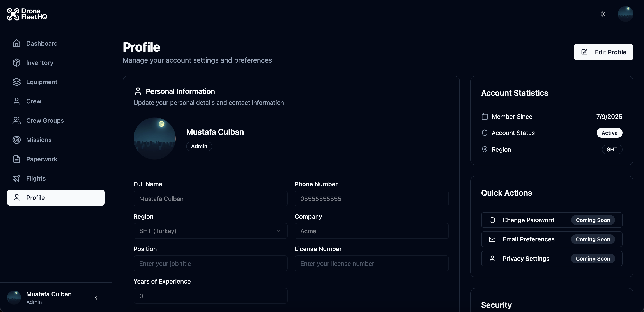Click Mustafa Culban name in sidebar footer

tap(49, 294)
